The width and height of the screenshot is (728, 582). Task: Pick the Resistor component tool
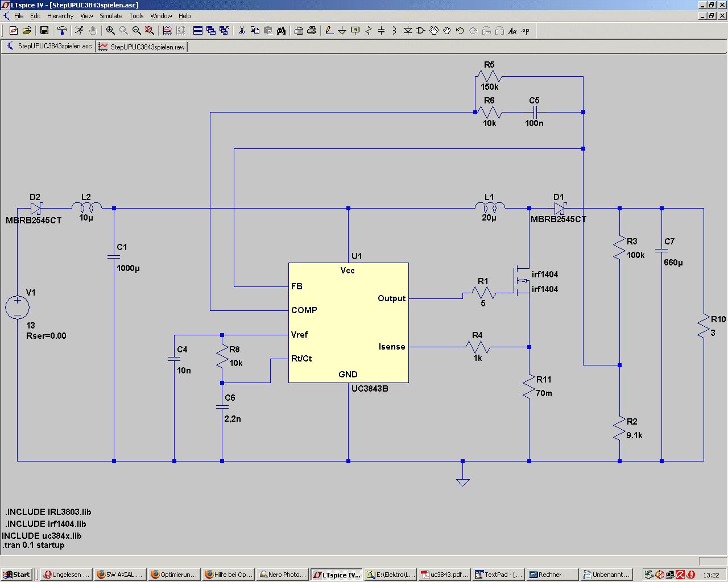tap(368, 31)
